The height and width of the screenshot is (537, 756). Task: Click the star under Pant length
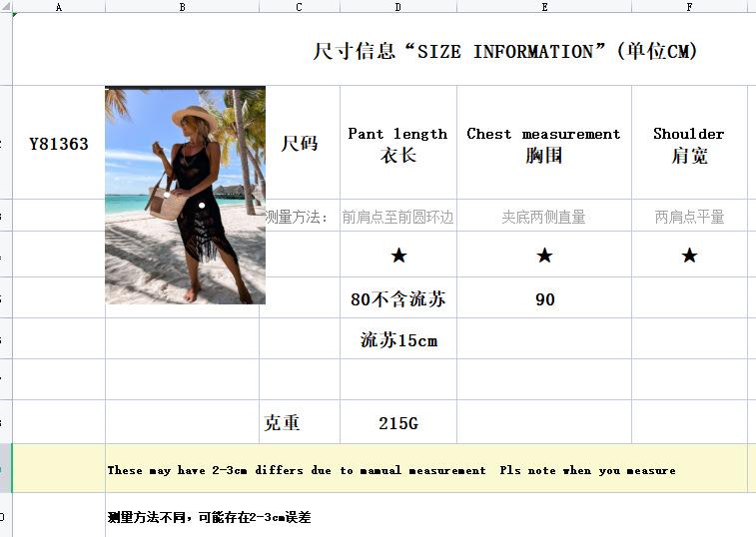pyautogui.click(x=398, y=256)
